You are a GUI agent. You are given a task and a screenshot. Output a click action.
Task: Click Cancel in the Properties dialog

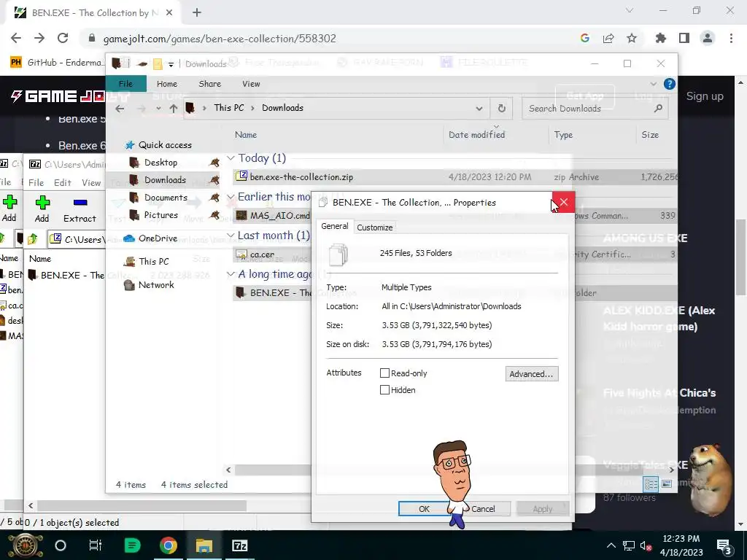pos(483,508)
